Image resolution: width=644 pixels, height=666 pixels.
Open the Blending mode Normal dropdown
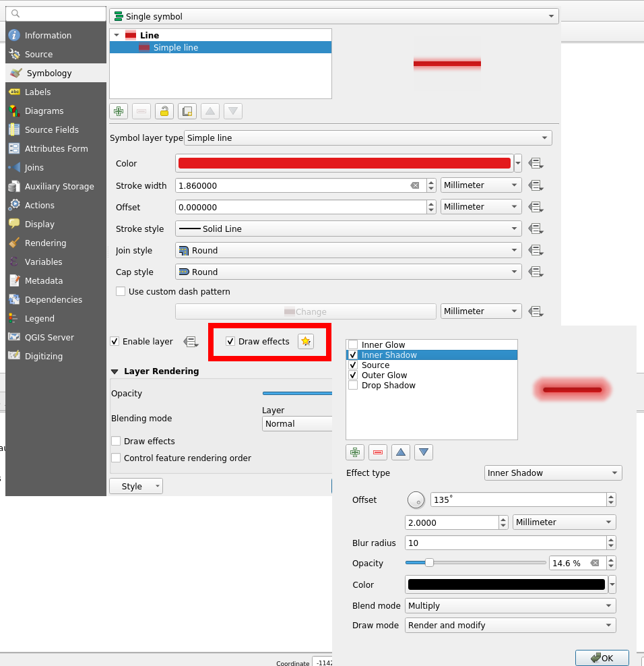click(297, 423)
